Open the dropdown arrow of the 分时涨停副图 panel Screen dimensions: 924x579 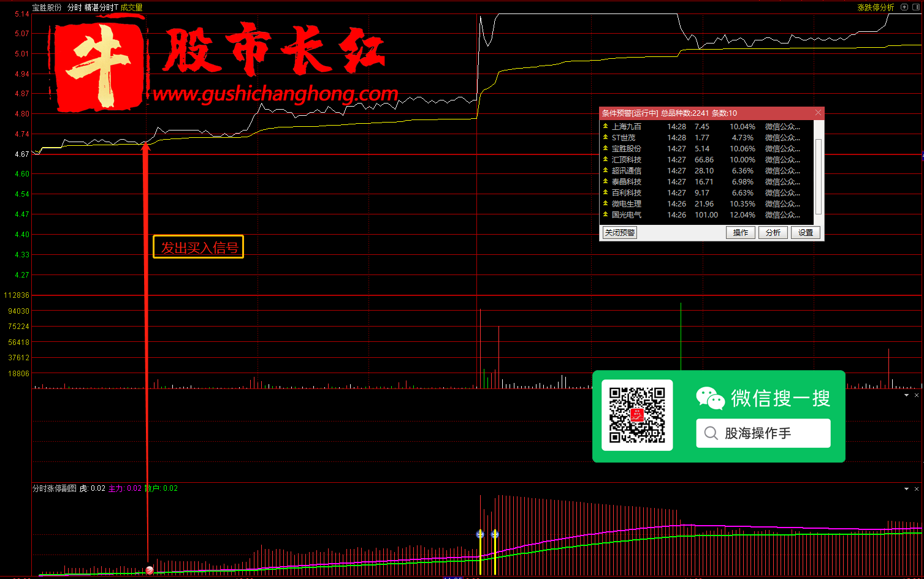[906, 489]
